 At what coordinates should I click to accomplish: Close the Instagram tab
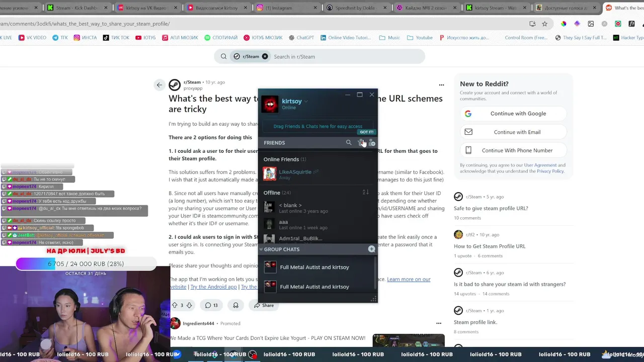click(315, 8)
